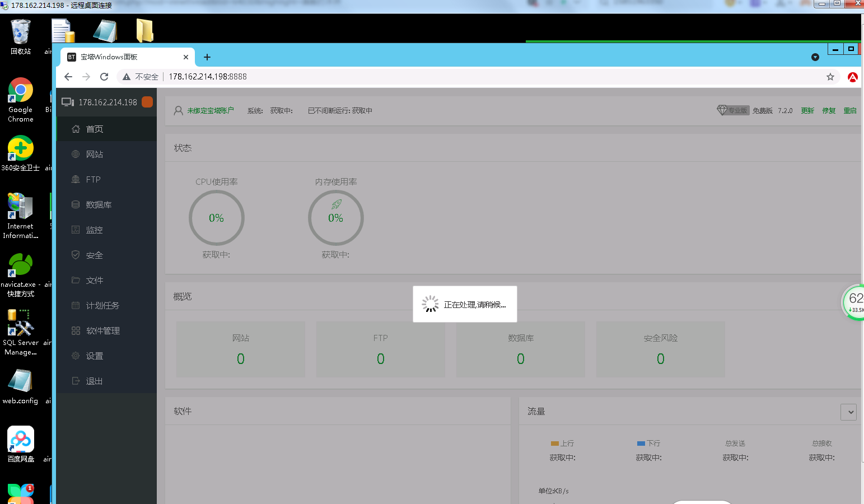Expand the 流量 panel dropdown

848,412
